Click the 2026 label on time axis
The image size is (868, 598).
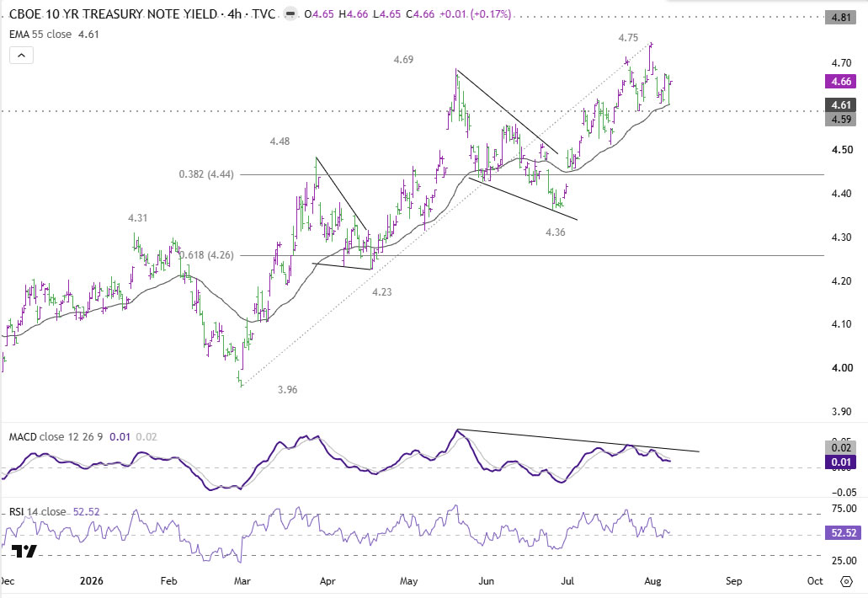pyautogui.click(x=91, y=581)
